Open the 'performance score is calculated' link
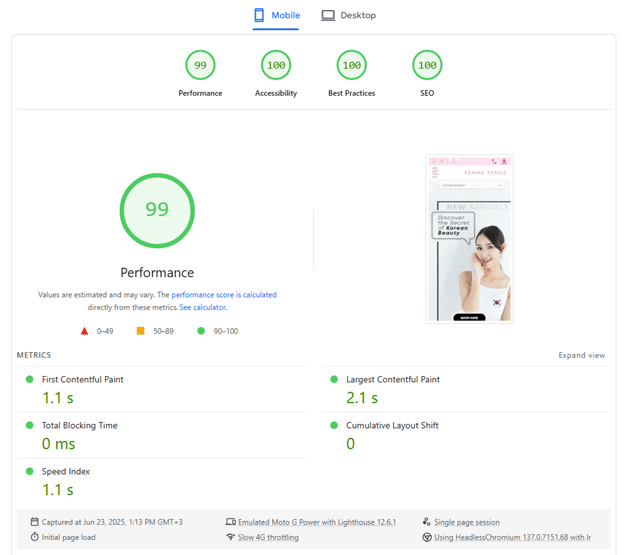 coord(224,295)
